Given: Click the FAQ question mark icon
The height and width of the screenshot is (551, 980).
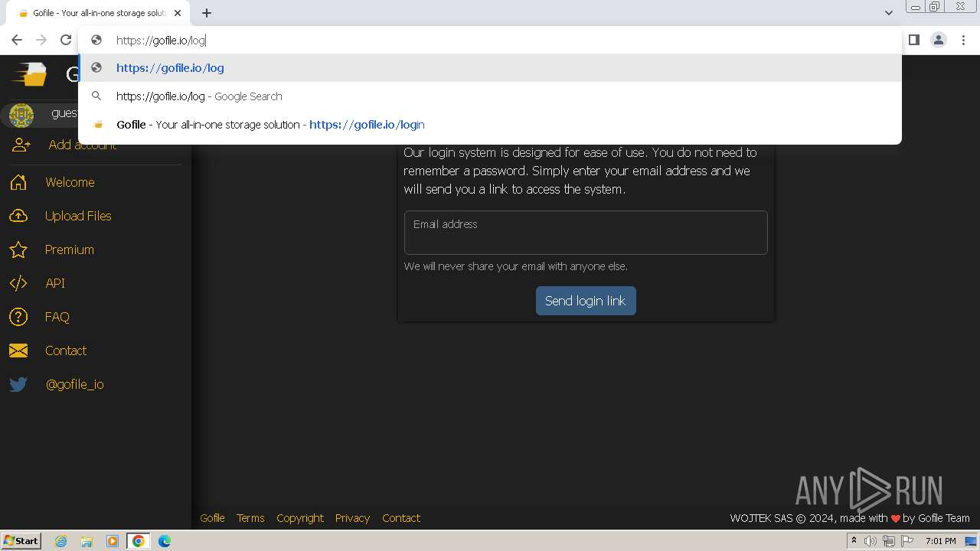Looking at the screenshot, I should click(18, 317).
